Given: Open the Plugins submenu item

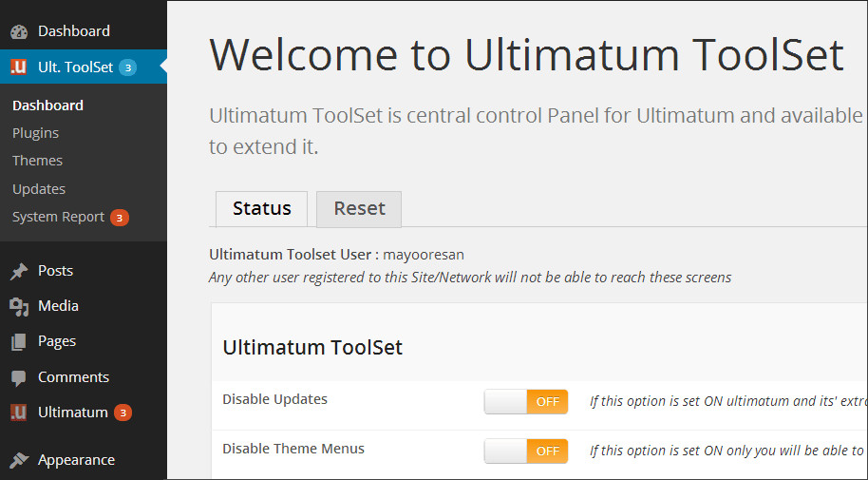Looking at the screenshot, I should [35, 133].
